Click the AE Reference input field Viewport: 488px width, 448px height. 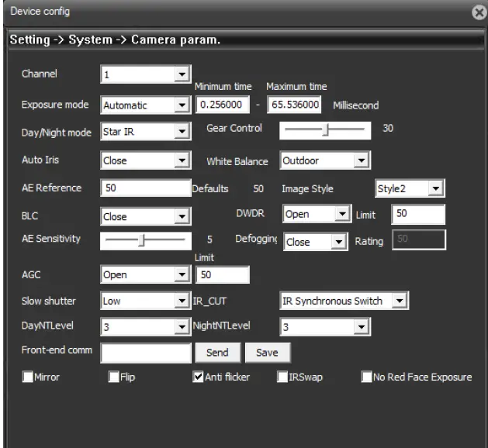(x=146, y=188)
